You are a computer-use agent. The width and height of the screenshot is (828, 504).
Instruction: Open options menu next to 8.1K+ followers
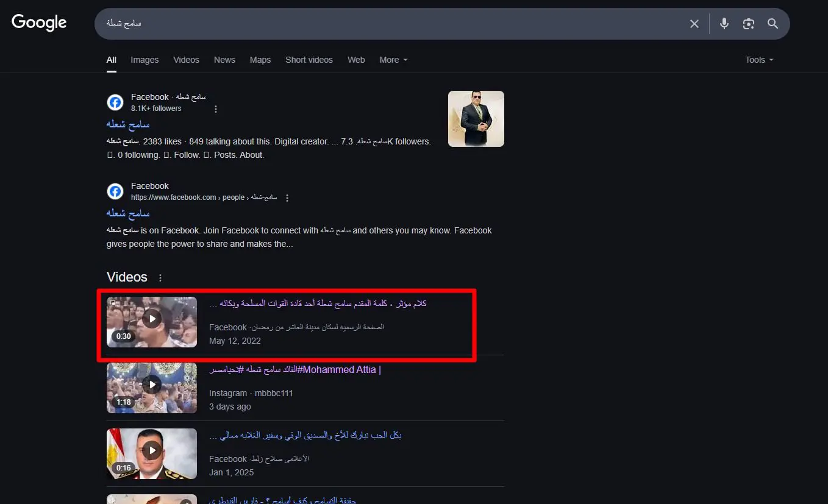215,109
